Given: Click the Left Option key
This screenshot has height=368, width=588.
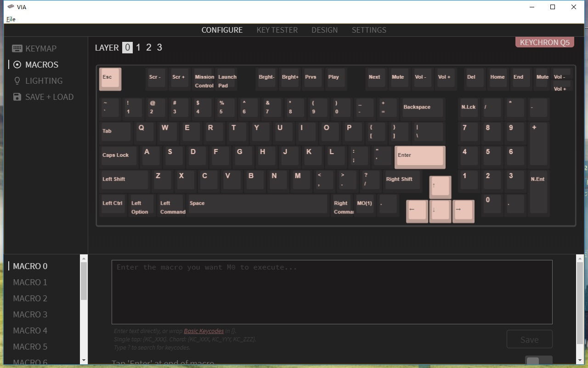Looking at the screenshot, I should [142, 205].
